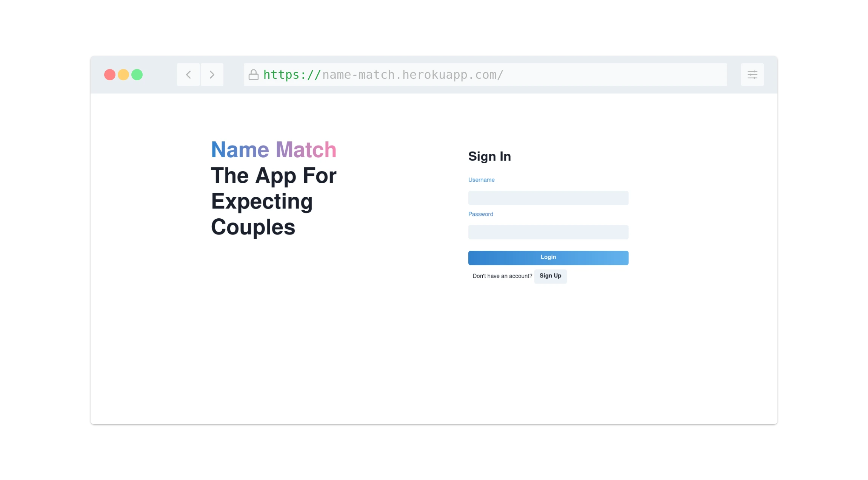Click "Don't have an account?" text

coord(502,276)
